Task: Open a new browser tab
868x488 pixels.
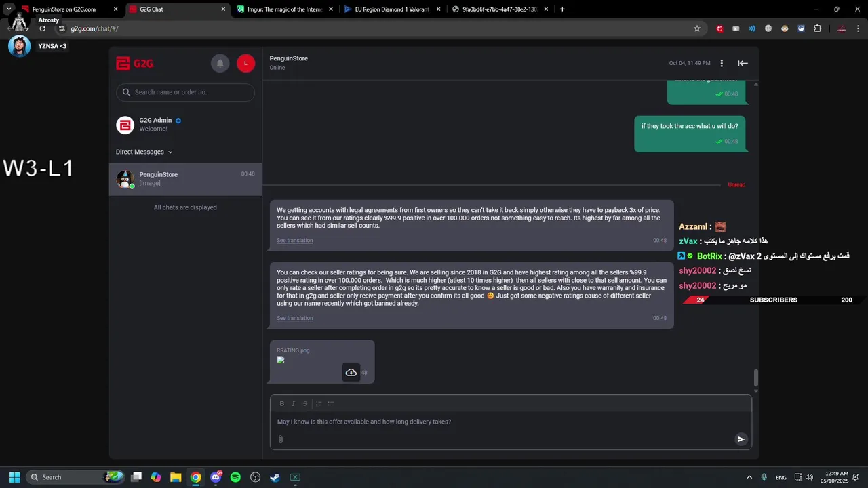Action: (x=562, y=9)
